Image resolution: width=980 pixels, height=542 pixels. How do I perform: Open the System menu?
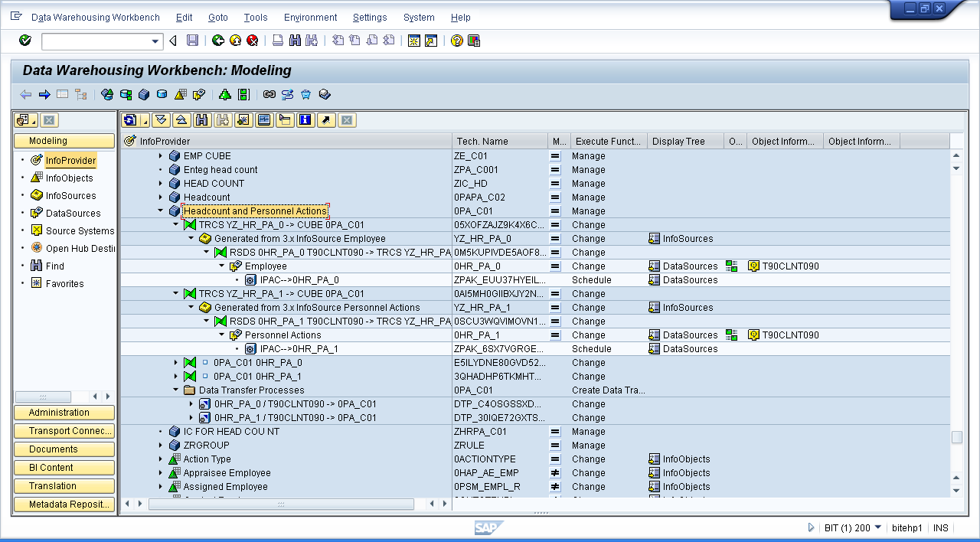(x=419, y=18)
